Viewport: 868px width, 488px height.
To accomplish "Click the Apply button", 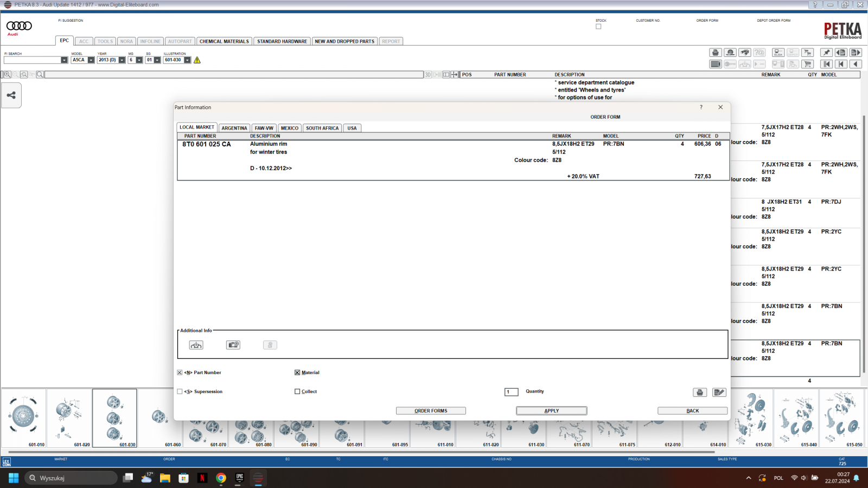I will [x=552, y=411].
